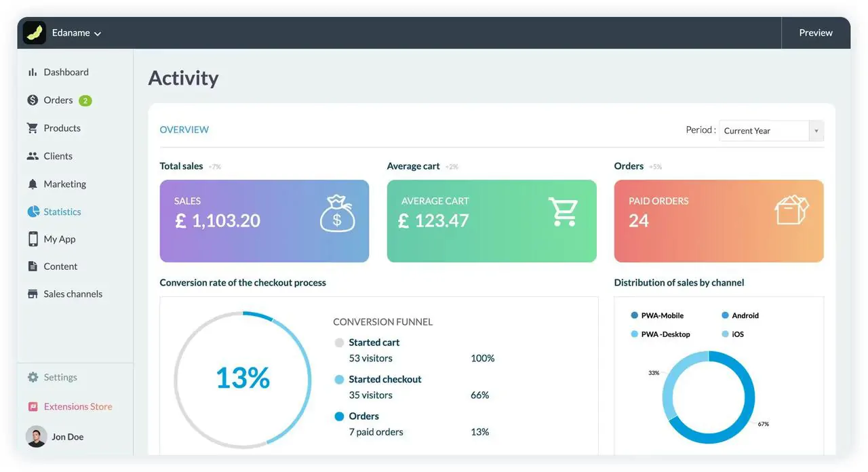Click the Marketing bell icon
Screen dimensions: 868x472
click(x=33, y=184)
